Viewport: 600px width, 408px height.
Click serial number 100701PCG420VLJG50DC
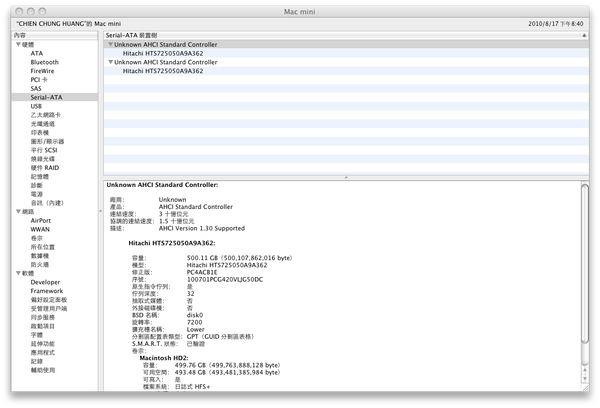[225, 279]
